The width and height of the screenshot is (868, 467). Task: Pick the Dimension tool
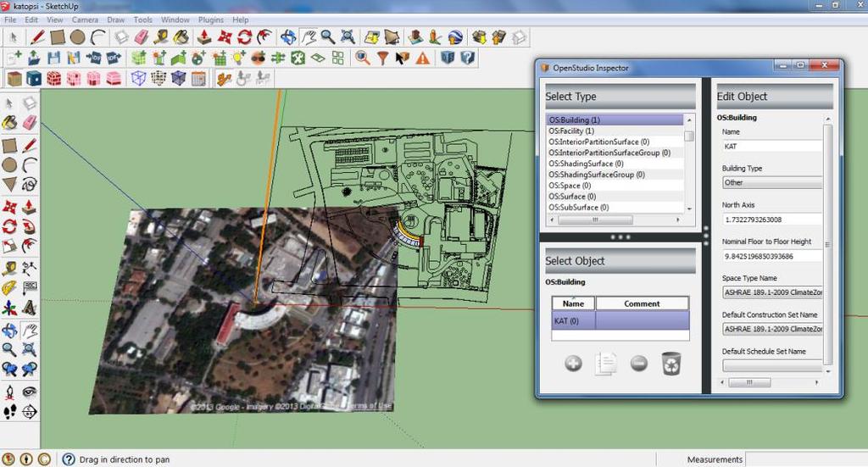tap(30, 269)
